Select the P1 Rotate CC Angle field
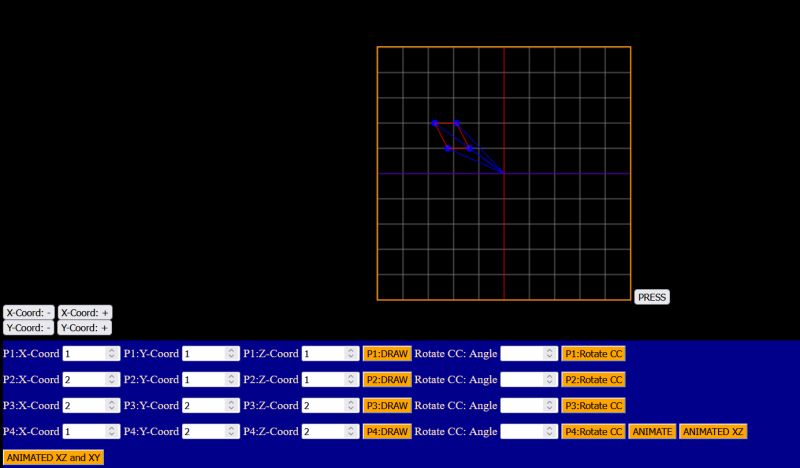The width and height of the screenshot is (800, 468). point(529,354)
